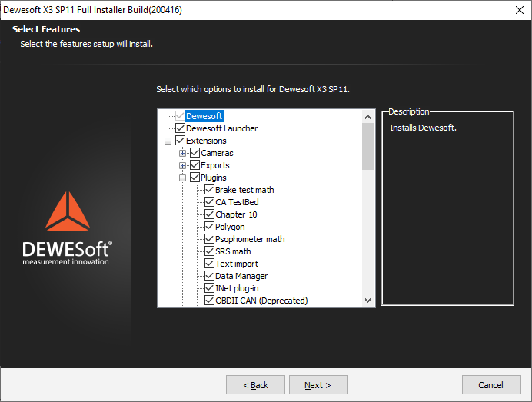Image resolution: width=532 pixels, height=402 pixels.
Task: Toggle the Exports checkbox
Action: [195, 165]
